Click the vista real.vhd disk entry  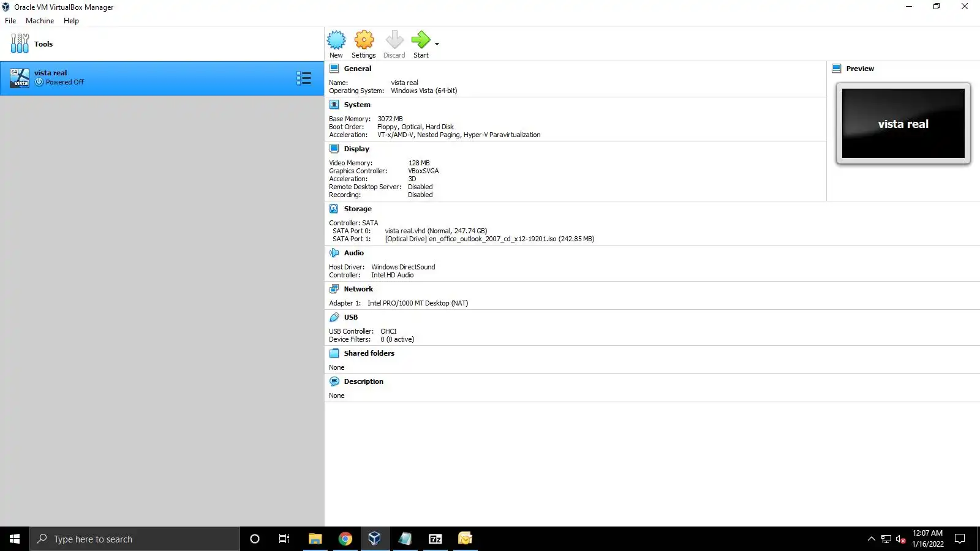pyautogui.click(x=436, y=231)
